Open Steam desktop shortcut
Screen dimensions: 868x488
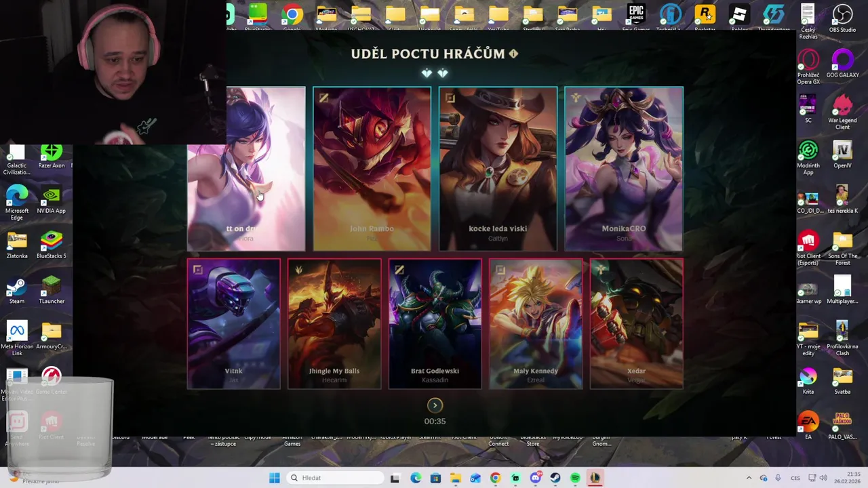pyautogui.click(x=17, y=291)
